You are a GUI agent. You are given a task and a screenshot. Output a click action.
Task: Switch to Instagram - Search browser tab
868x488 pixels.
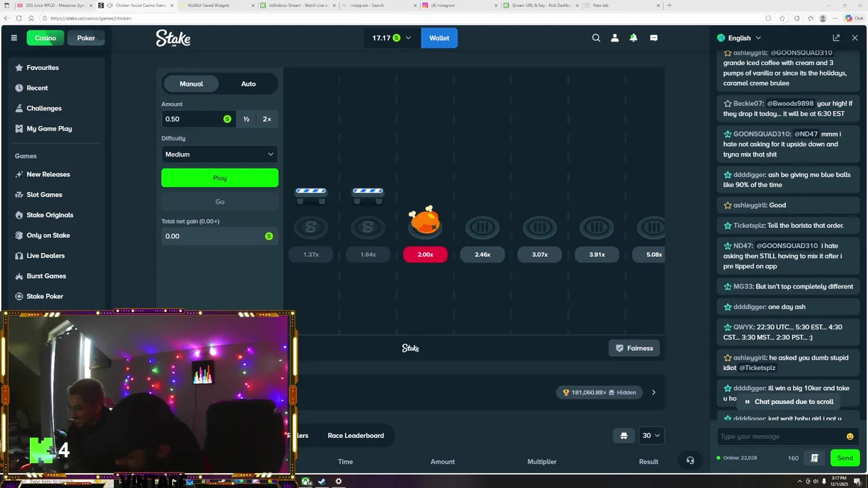[x=380, y=5]
